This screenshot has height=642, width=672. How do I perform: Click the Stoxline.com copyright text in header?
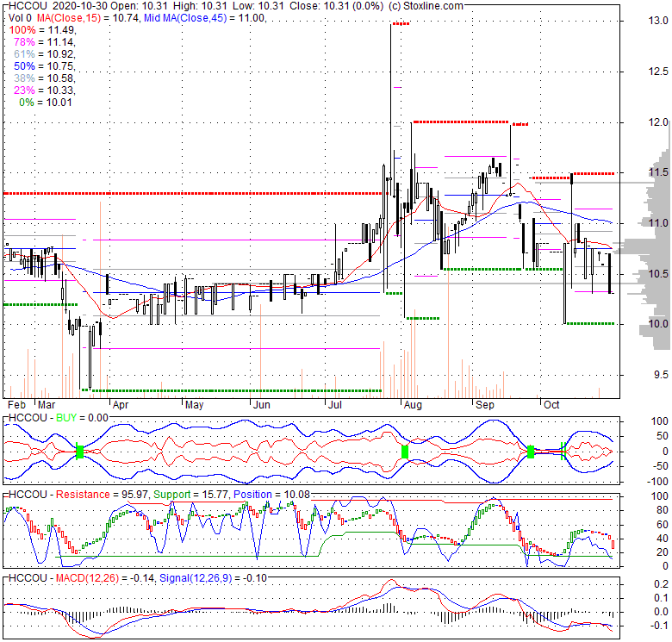(x=426, y=6)
